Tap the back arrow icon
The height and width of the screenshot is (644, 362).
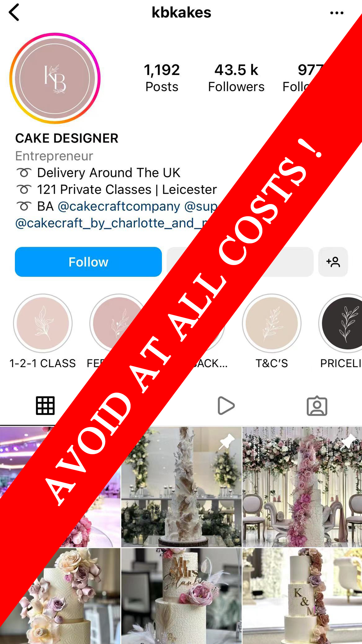14,12
